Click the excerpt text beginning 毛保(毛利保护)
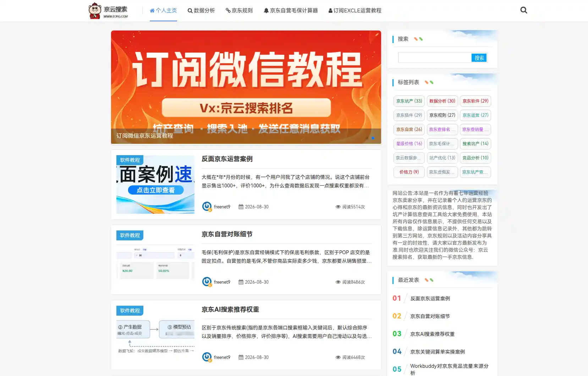The height and width of the screenshot is (376, 588). point(287,257)
